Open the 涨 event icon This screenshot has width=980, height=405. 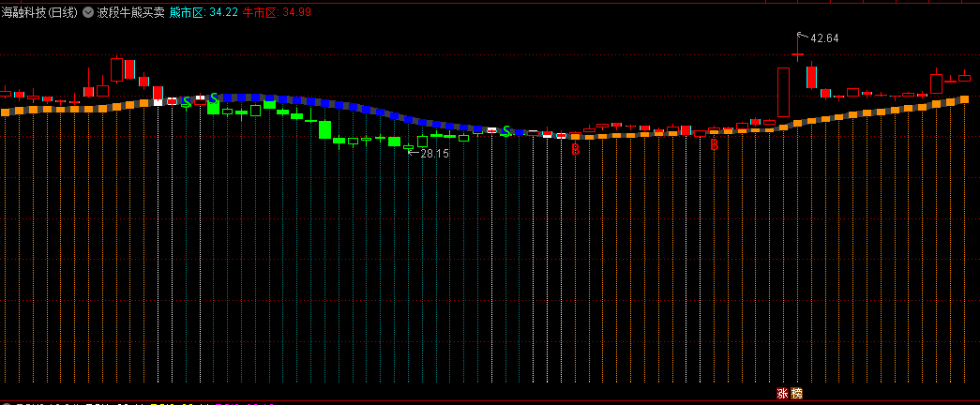coord(782,393)
